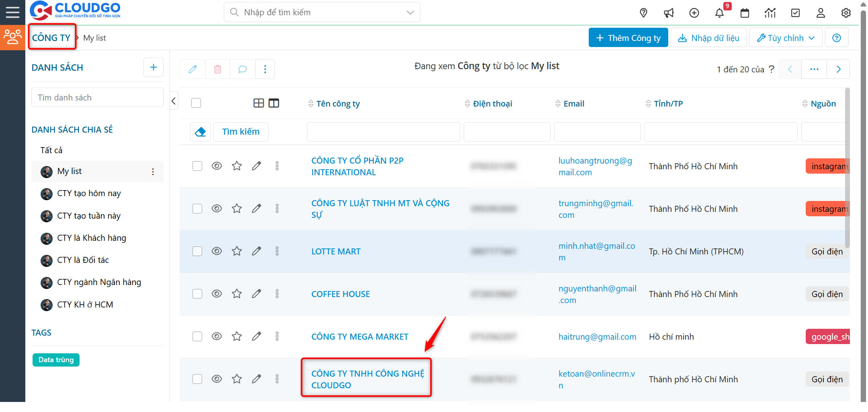
Task: Tick the select-all checkbox in header
Action: pos(196,103)
